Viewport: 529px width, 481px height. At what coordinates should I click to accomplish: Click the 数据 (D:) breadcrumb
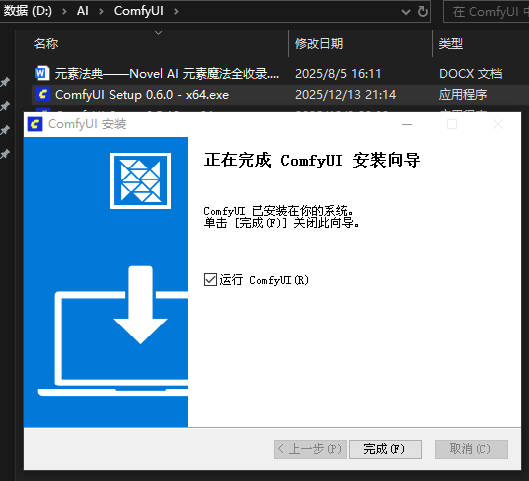[x=28, y=11]
